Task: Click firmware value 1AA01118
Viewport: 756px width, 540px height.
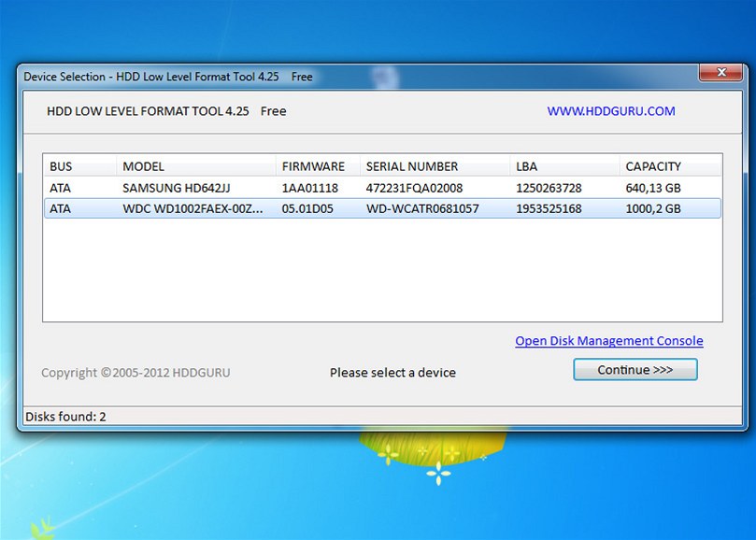Action: tap(310, 188)
